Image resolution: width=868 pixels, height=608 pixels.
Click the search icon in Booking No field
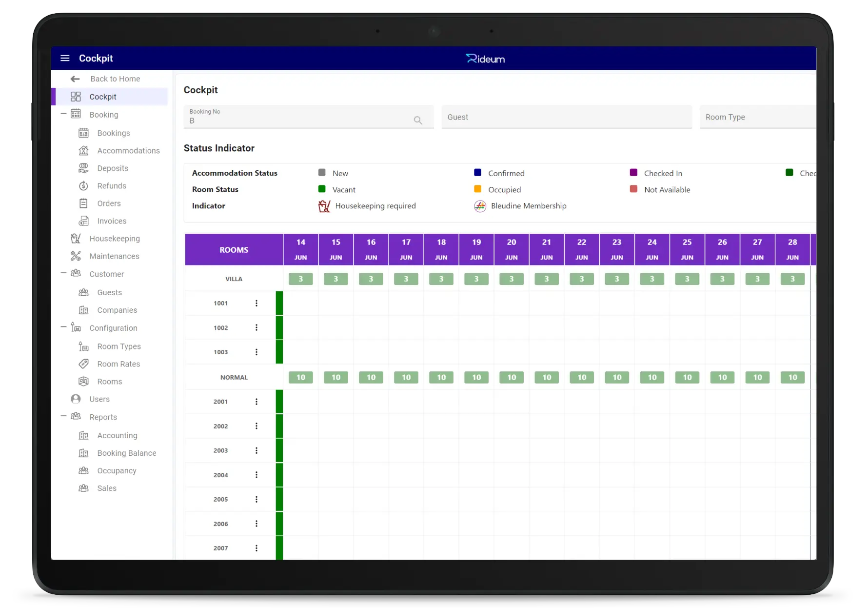pyautogui.click(x=418, y=120)
